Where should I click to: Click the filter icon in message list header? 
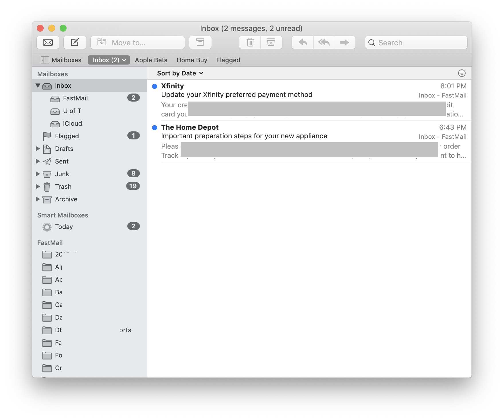[462, 73]
